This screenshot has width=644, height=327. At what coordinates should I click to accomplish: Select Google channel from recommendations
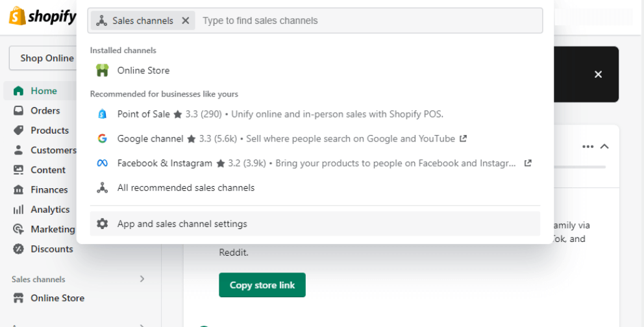pos(315,139)
